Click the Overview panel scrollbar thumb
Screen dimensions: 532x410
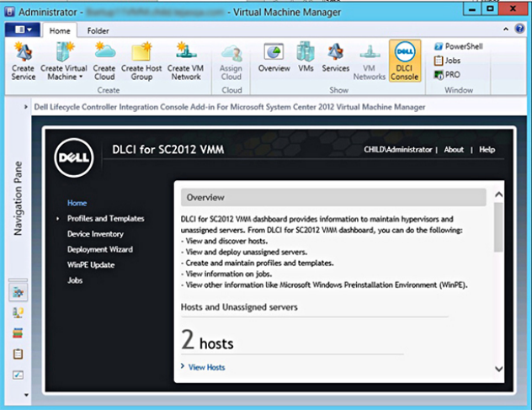click(498, 227)
